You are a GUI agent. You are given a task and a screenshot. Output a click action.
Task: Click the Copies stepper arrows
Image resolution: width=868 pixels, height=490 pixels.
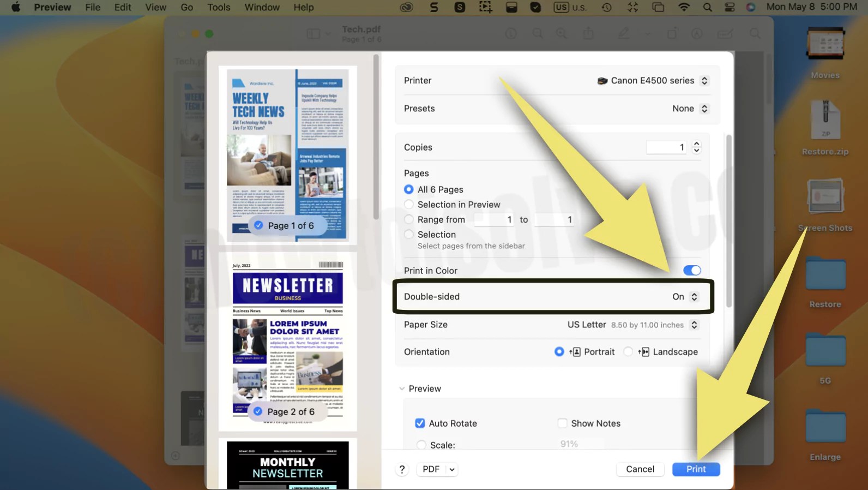[696, 147]
